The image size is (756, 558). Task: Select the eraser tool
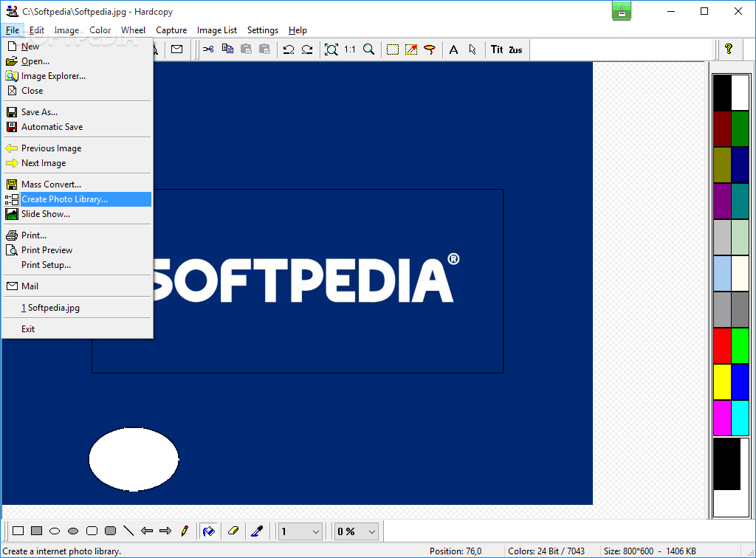click(x=233, y=531)
